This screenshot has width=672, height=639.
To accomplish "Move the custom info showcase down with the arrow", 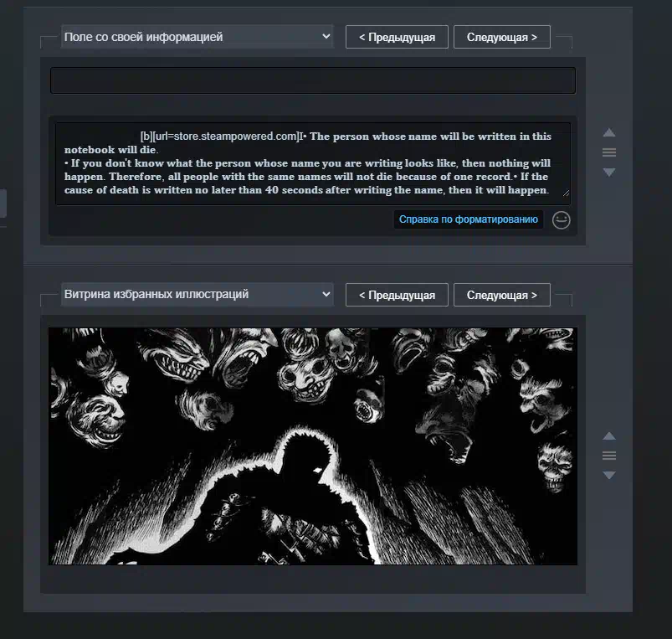I will pos(609,172).
